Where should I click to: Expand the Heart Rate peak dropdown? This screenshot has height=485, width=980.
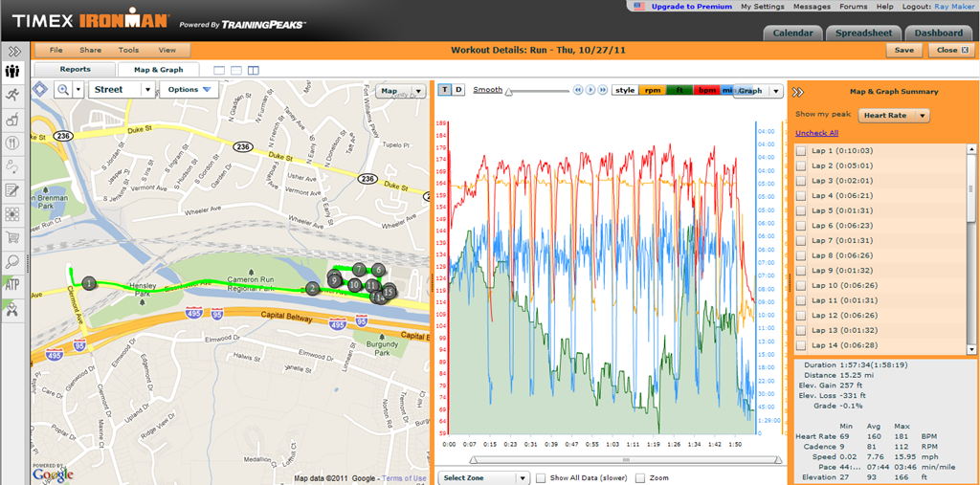pos(895,115)
